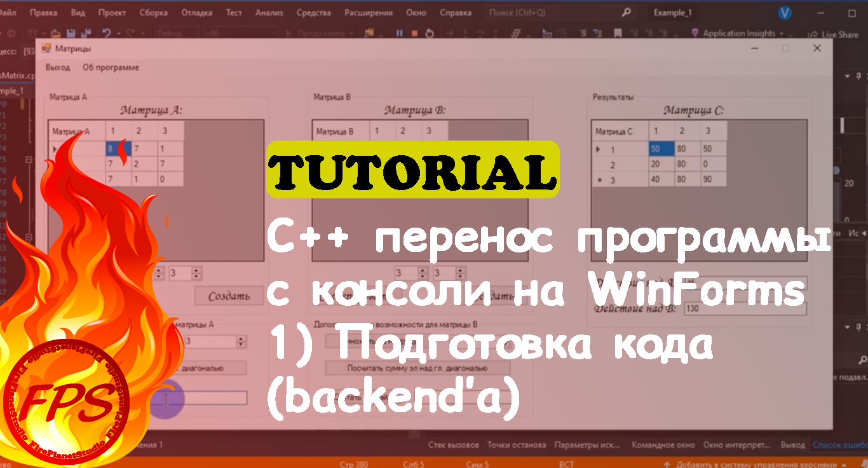Open Live Share from the toolbar
The height and width of the screenshot is (468, 868).
tap(834, 35)
